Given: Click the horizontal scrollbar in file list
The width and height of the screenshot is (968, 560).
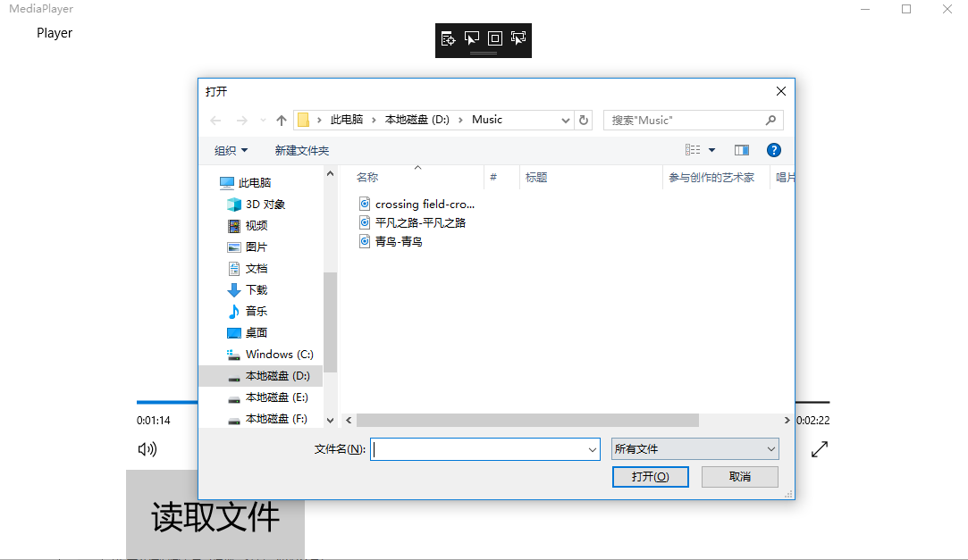Looking at the screenshot, I should click(x=527, y=420).
